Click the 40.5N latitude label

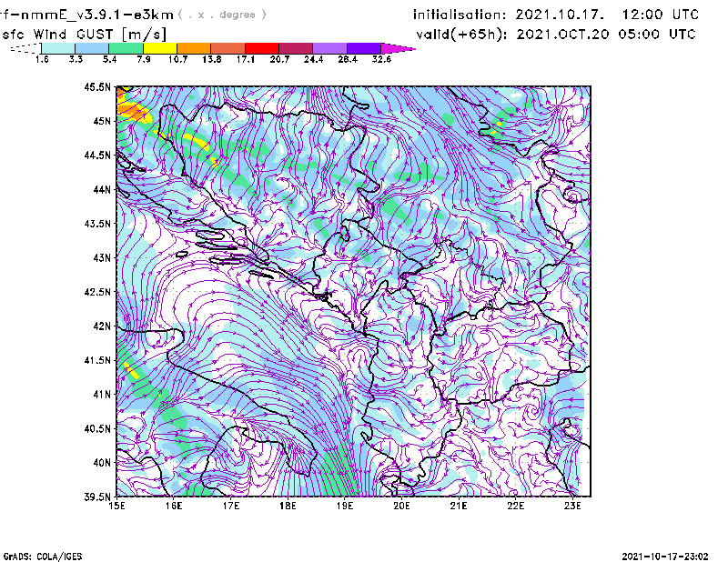click(97, 428)
